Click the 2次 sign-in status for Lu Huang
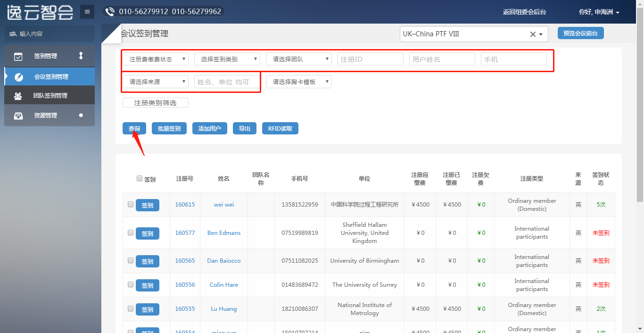This screenshot has height=333, width=644. click(601, 309)
